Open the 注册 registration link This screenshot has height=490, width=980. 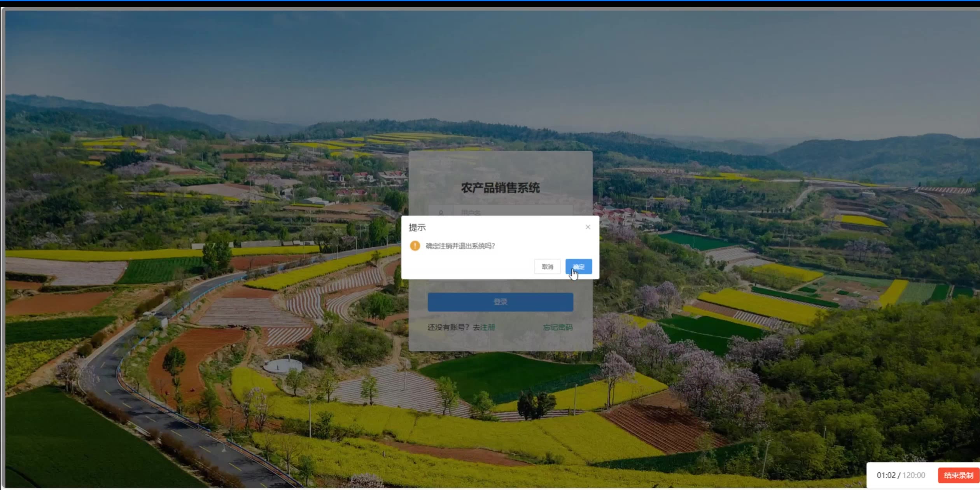point(488,327)
